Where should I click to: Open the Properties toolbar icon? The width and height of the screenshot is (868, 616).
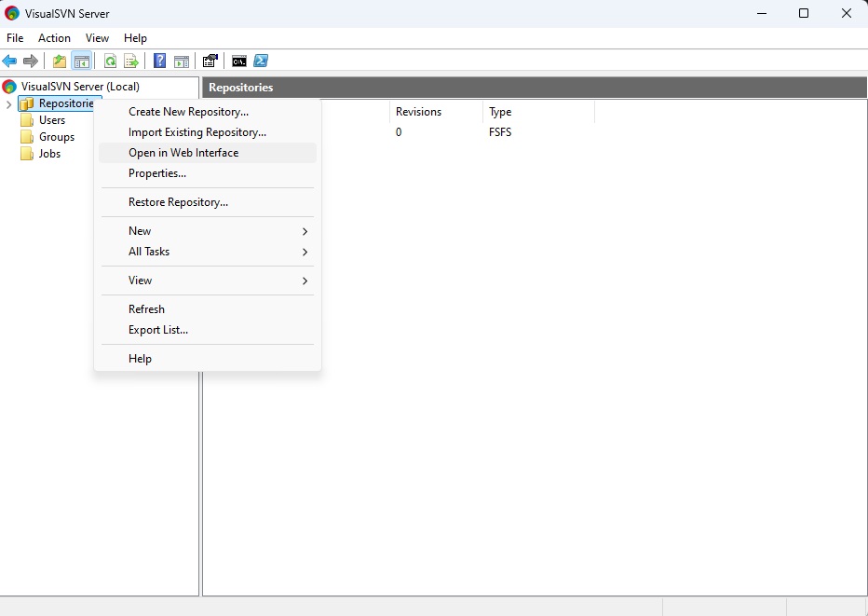click(x=210, y=62)
